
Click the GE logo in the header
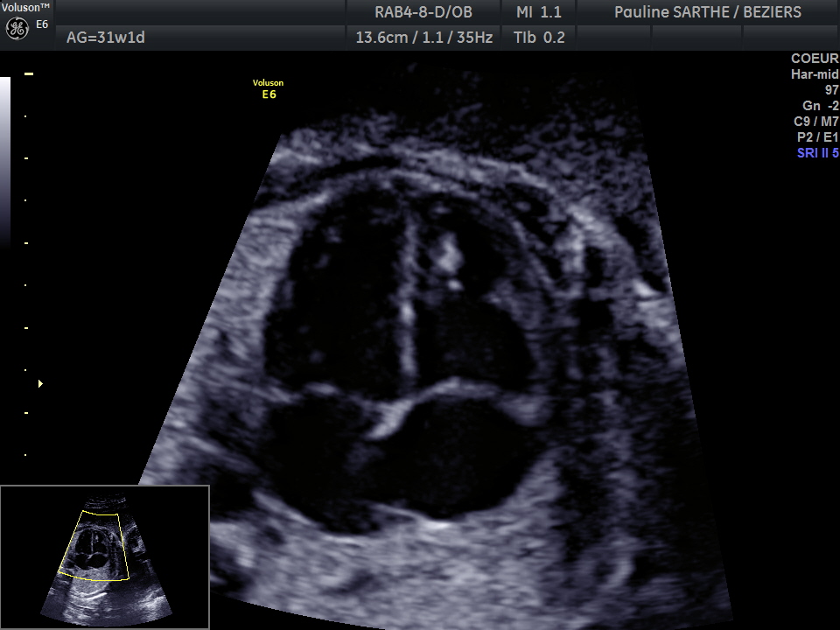tap(17, 28)
